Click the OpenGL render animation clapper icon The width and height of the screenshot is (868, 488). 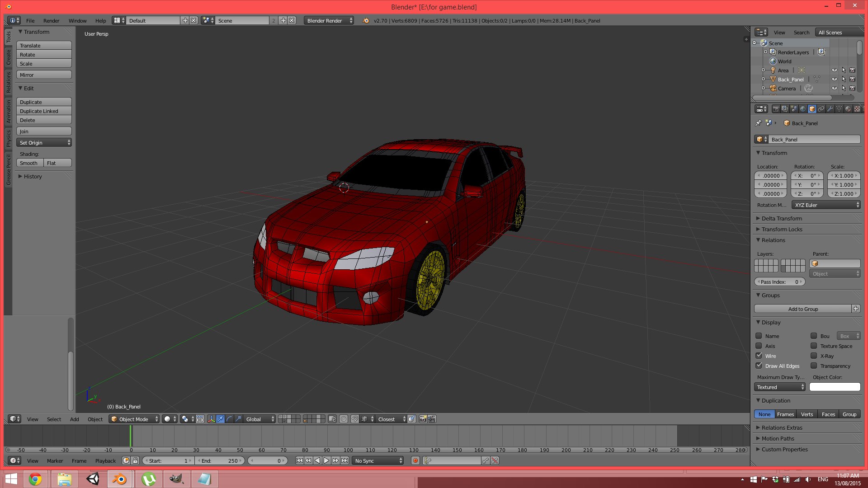(432, 419)
